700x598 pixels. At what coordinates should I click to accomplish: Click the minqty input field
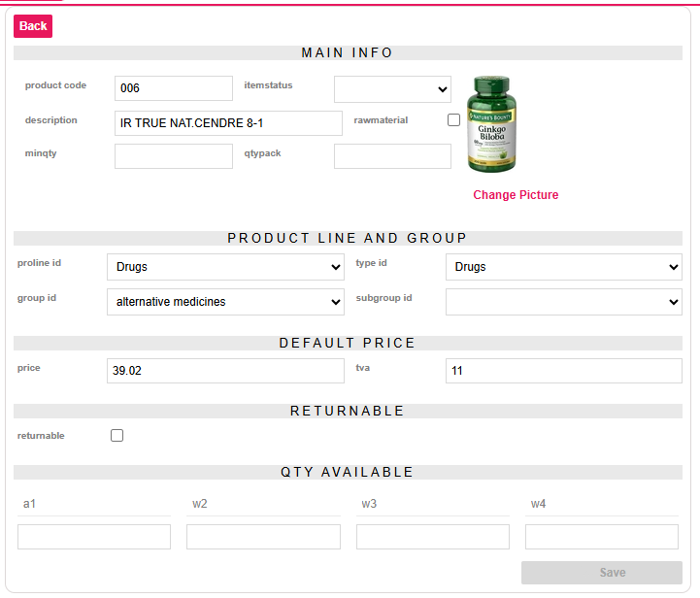point(174,156)
